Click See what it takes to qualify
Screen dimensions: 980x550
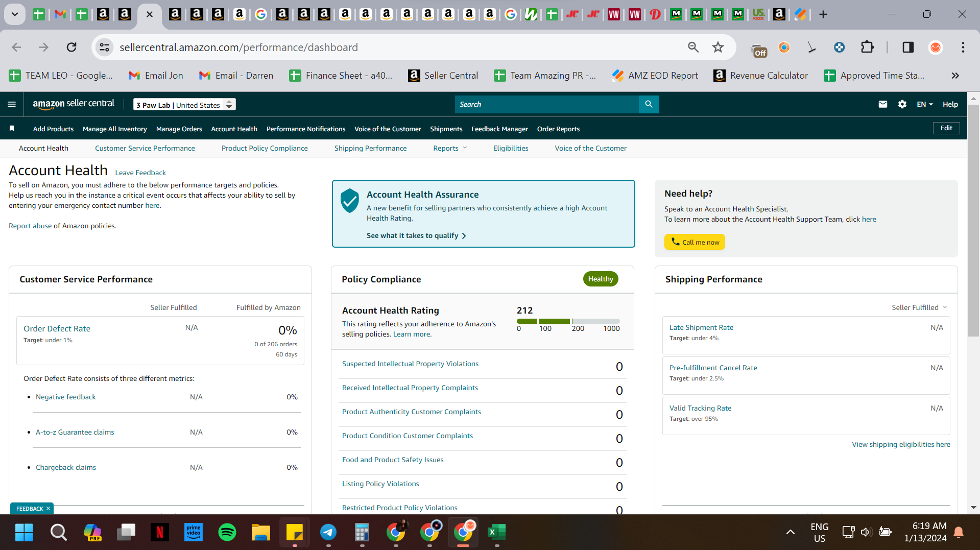416,235
